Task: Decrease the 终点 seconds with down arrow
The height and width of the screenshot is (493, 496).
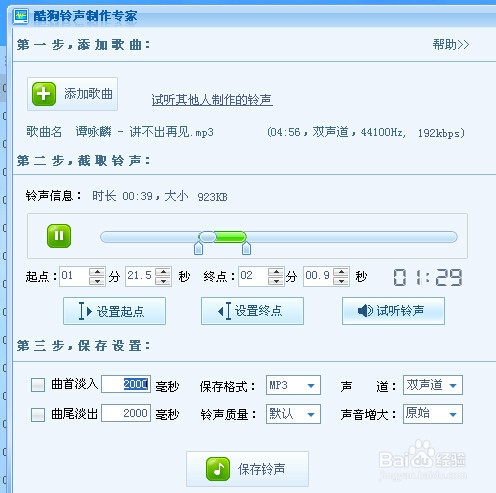Action: tap(341, 281)
